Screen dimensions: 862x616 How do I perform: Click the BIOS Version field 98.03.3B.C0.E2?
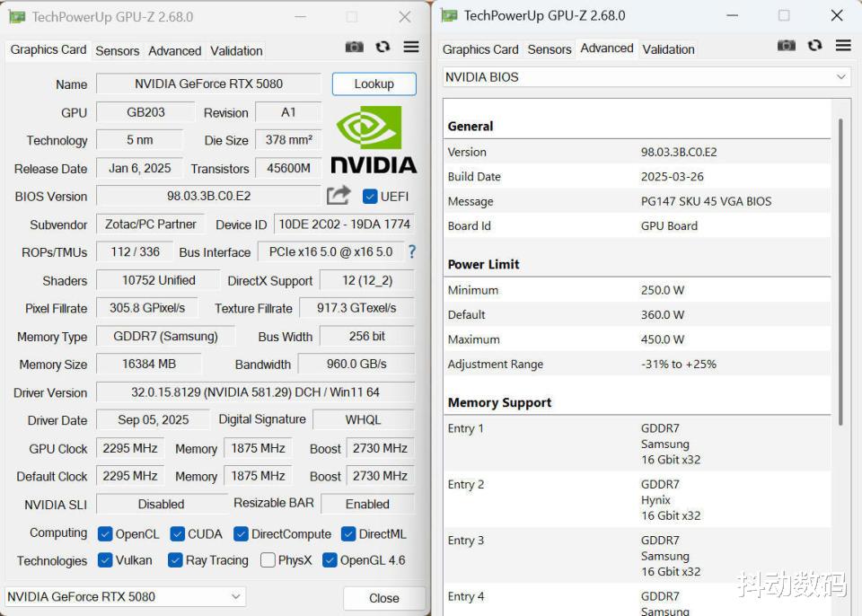208,196
